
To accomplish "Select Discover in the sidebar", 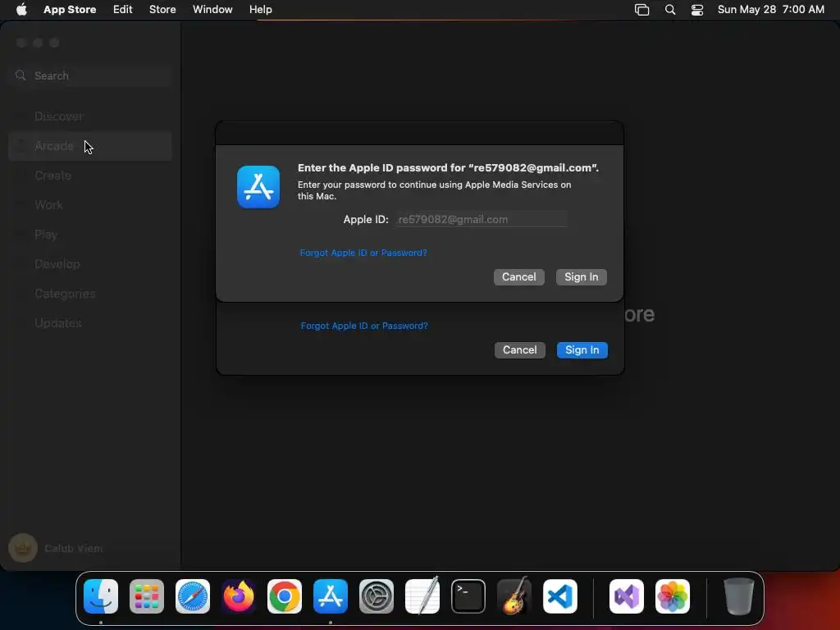I will click(90, 116).
